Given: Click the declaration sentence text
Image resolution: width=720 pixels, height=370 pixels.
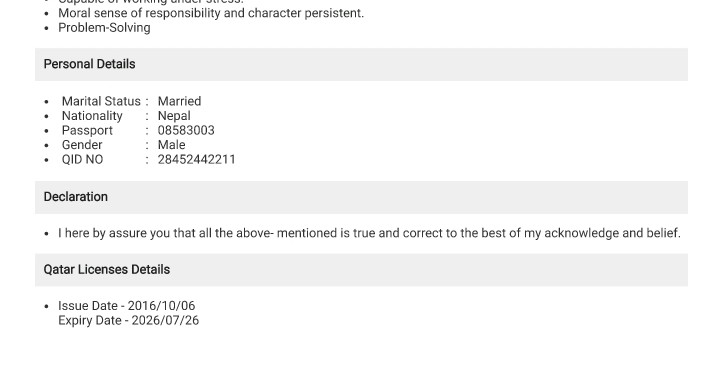Looking at the screenshot, I should (369, 233).
